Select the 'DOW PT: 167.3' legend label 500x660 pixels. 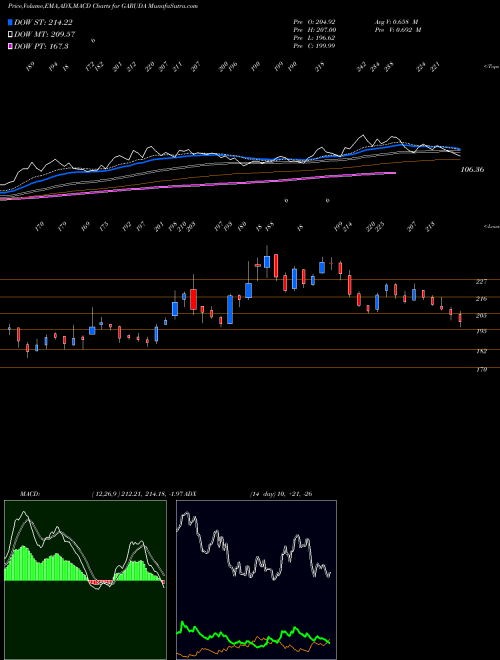click(41, 46)
